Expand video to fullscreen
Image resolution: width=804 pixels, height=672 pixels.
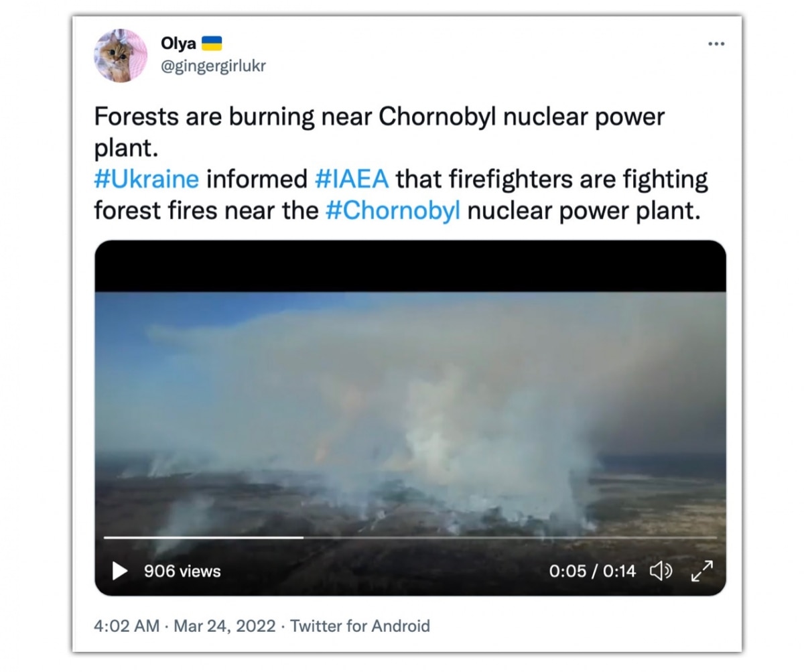click(701, 571)
